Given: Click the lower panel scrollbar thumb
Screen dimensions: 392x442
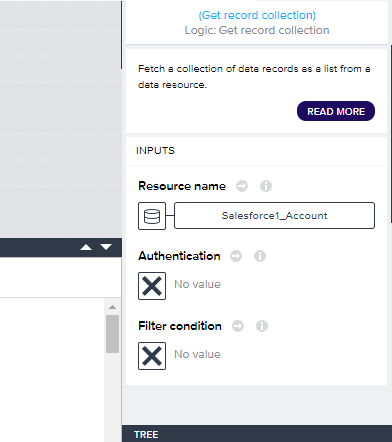Looking at the screenshot, I should coord(113,334).
